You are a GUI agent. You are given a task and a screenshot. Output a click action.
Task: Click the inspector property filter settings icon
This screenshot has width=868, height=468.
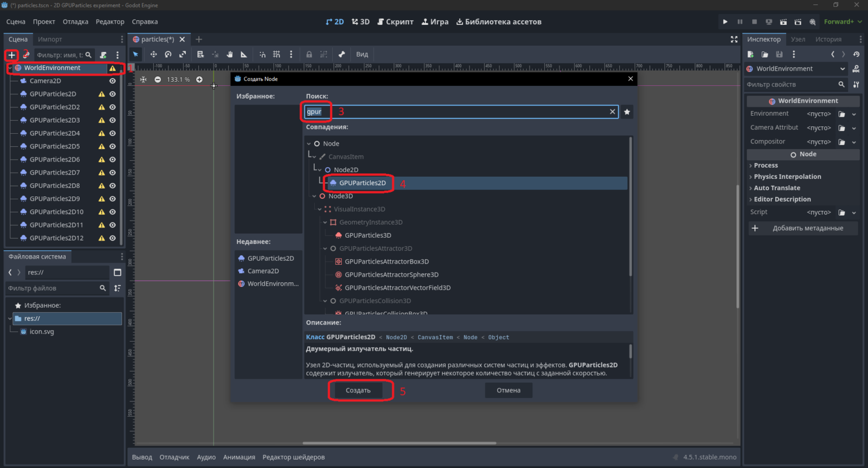click(x=856, y=84)
